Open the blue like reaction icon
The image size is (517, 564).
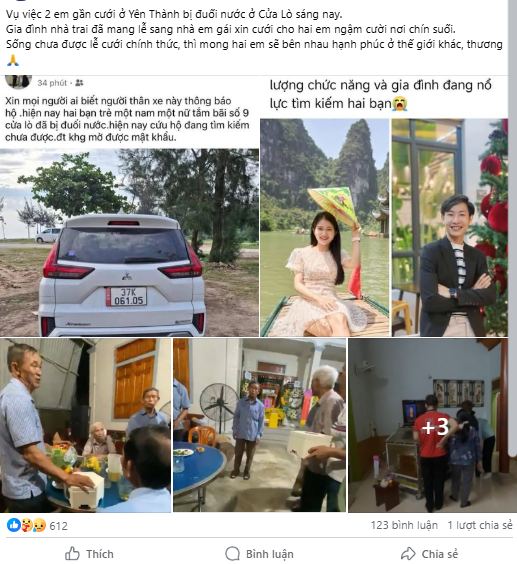(x=14, y=526)
